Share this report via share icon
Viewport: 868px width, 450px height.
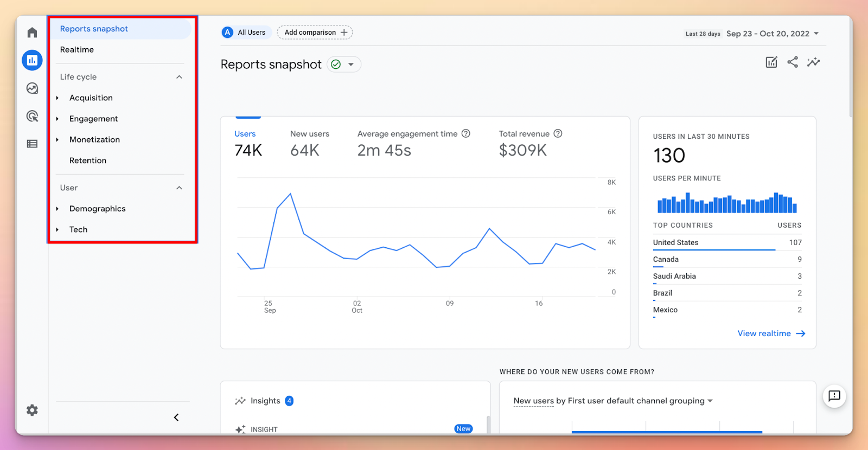(x=792, y=62)
